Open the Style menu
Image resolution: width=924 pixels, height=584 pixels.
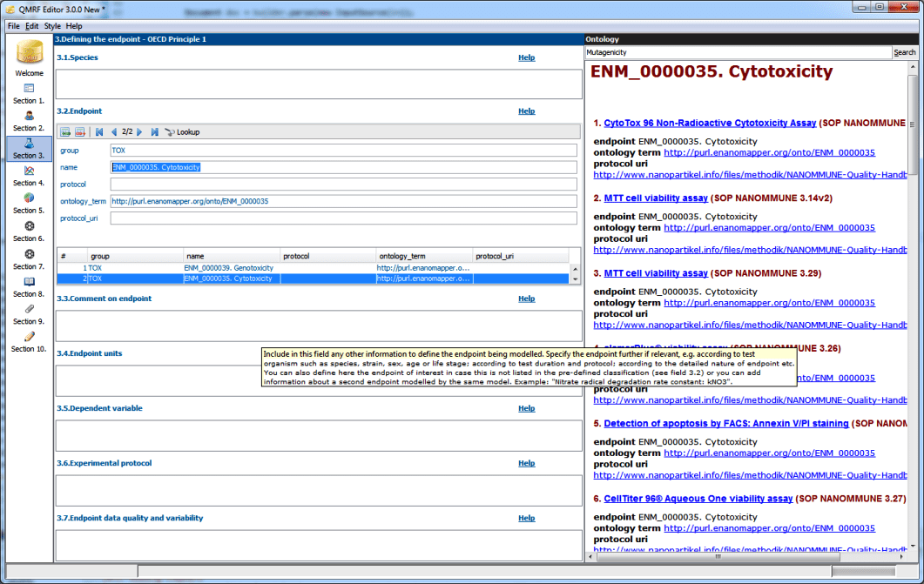[52, 26]
